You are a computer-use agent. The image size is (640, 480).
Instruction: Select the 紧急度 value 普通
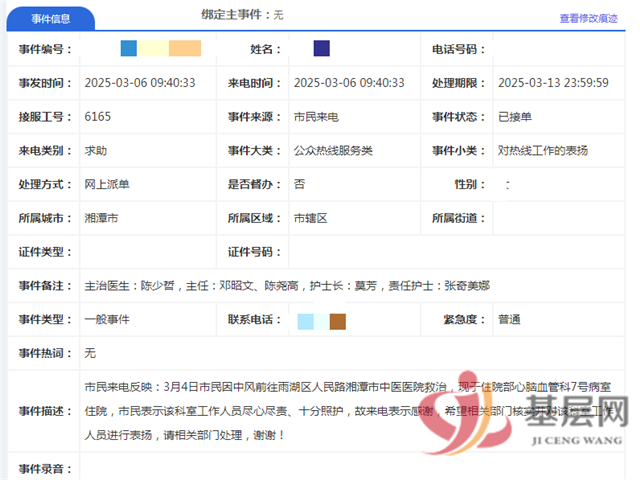click(509, 320)
